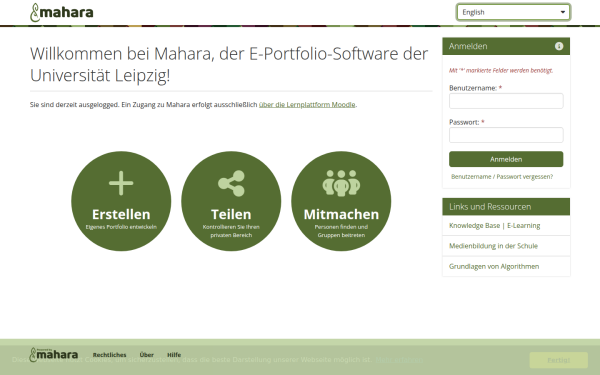
Task: Click the footer Mahara logo
Action: pos(54,354)
